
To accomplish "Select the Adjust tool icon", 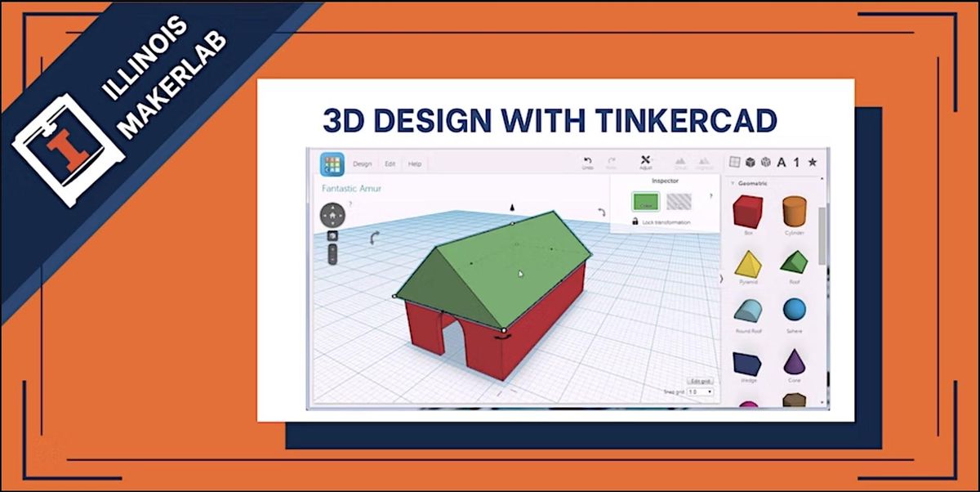I will click(645, 161).
